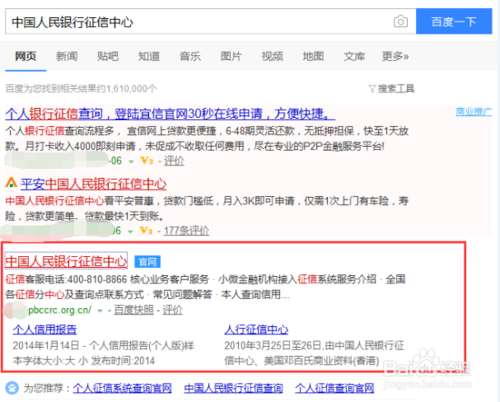Expand the dropdown arrow under Ping An ad

point(131,231)
